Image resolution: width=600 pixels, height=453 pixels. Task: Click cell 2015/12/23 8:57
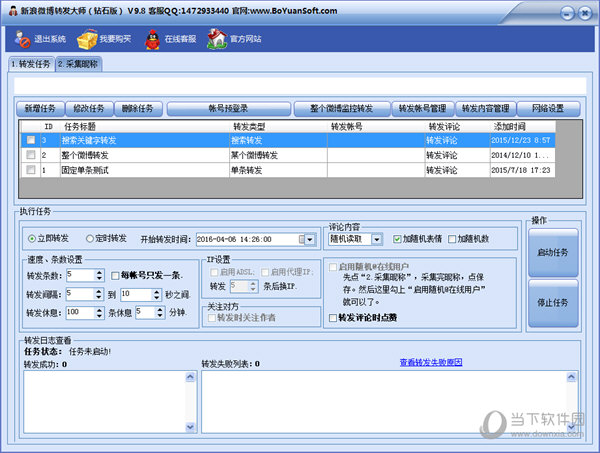pyautogui.click(x=521, y=140)
